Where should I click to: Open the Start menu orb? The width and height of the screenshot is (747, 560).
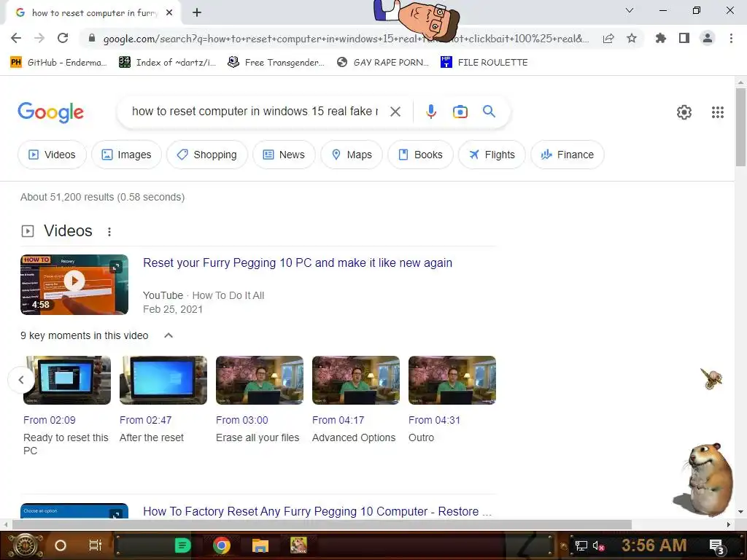pyautogui.click(x=26, y=545)
